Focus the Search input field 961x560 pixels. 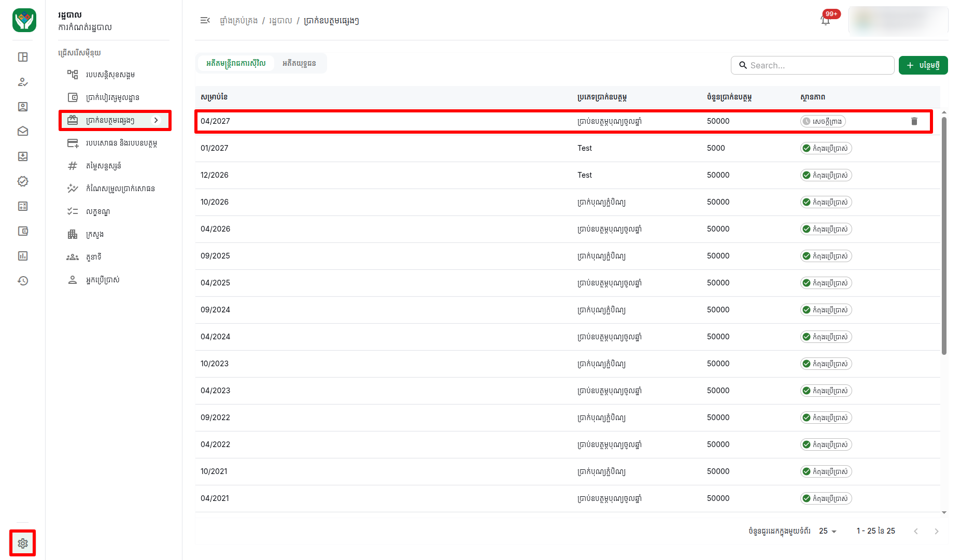(813, 65)
